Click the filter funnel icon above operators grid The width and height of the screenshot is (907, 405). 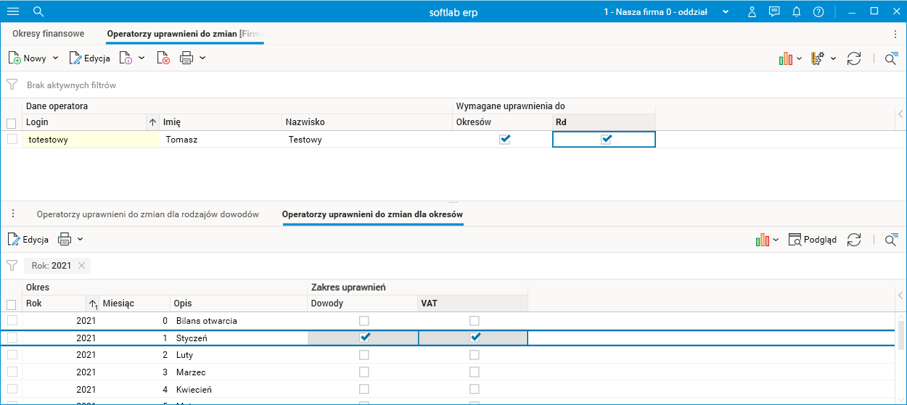(13, 85)
